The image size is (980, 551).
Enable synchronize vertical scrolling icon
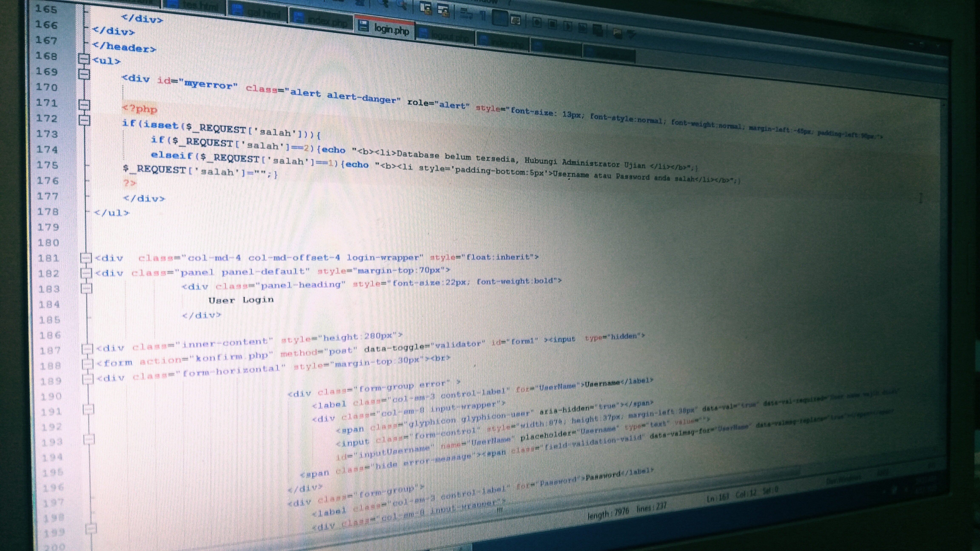(x=426, y=8)
